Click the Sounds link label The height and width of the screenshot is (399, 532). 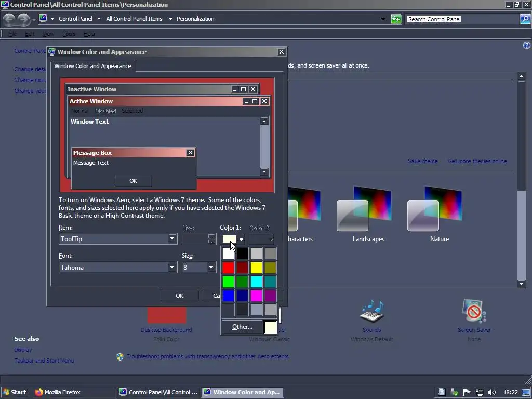click(372, 330)
